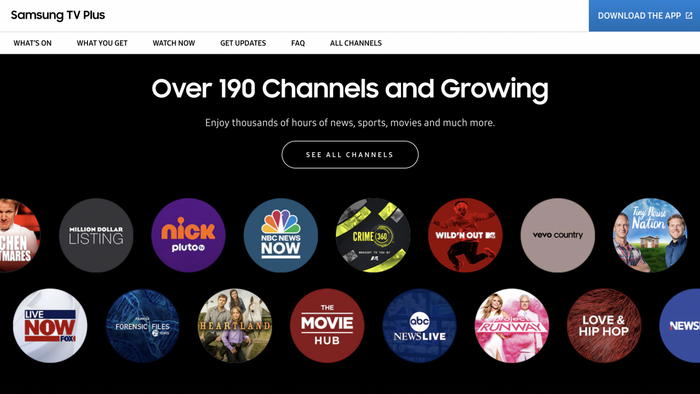Click the external link icon beside Download the App
Screen dimensions: 700x394
pos(689,16)
